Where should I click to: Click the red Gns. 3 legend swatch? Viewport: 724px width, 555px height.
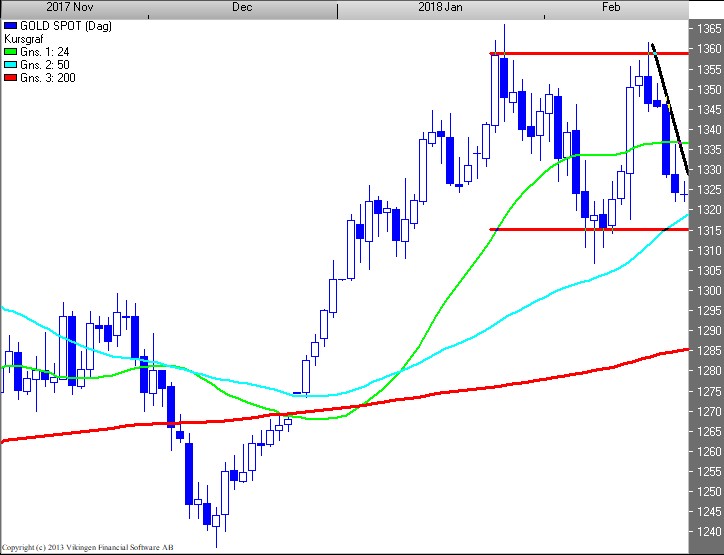click(11, 77)
